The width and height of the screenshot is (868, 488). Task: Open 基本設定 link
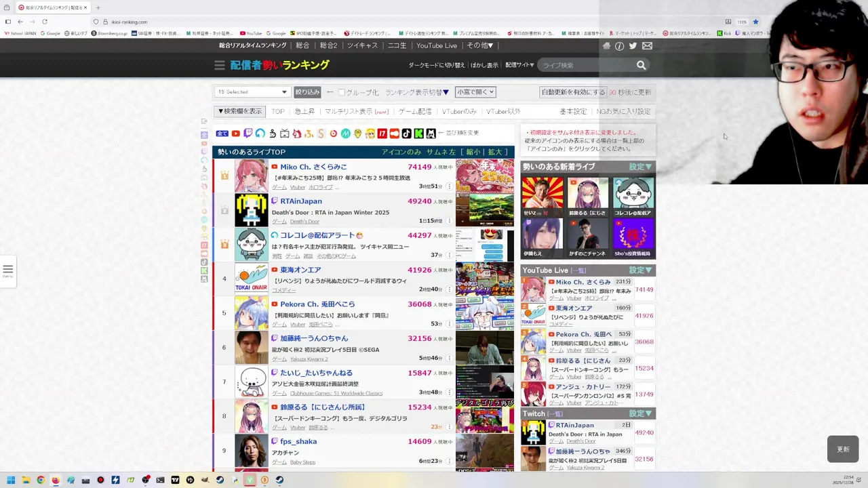573,111
